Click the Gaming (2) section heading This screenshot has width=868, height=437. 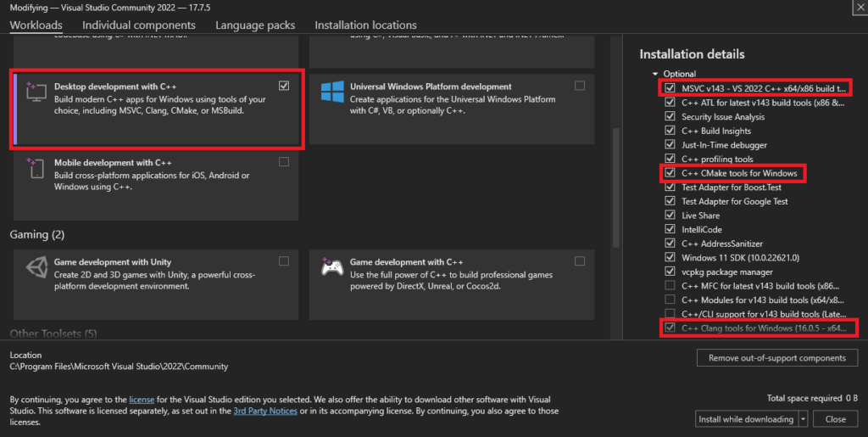click(37, 234)
